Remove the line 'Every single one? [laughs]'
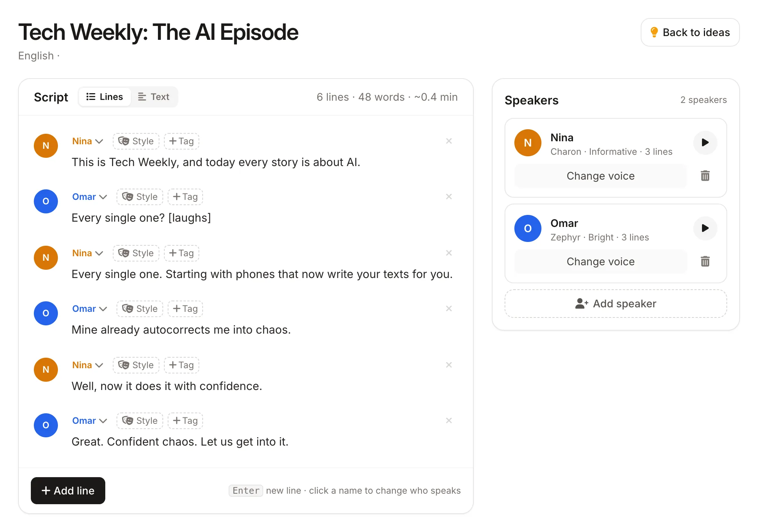This screenshot has height=532, width=758. 449,196
